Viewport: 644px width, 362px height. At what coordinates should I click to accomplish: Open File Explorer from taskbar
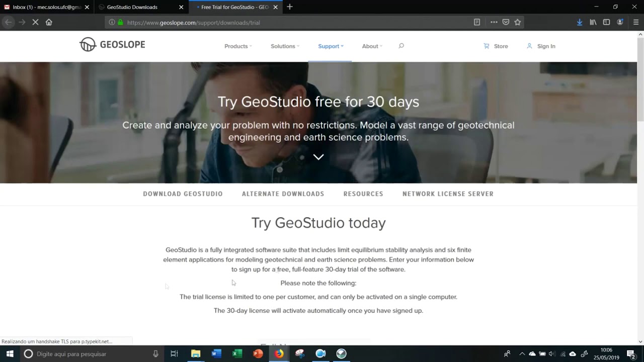tap(196, 353)
